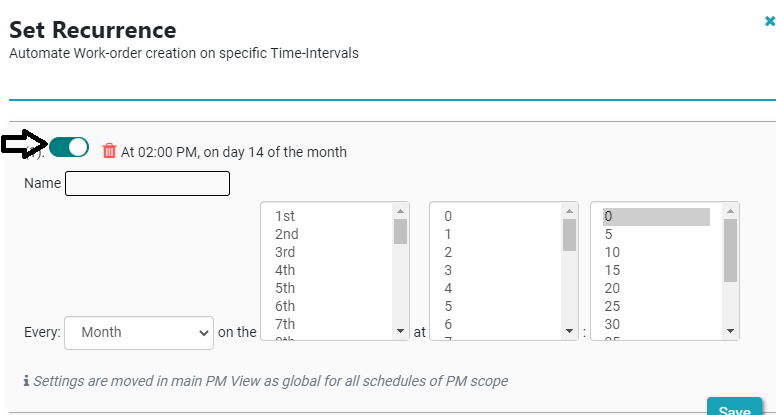
Task: Choose 30 minutes from minutes list
Action: tap(612, 324)
